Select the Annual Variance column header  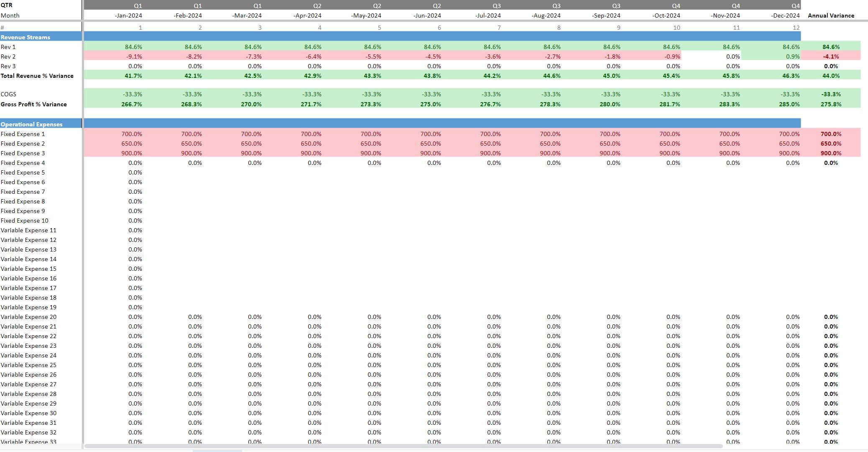[x=831, y=15]
